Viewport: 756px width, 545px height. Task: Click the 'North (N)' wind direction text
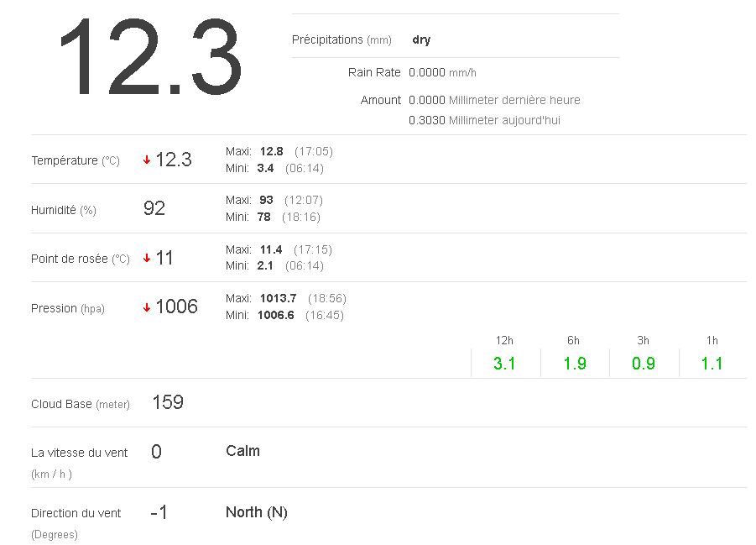(257, 512)
